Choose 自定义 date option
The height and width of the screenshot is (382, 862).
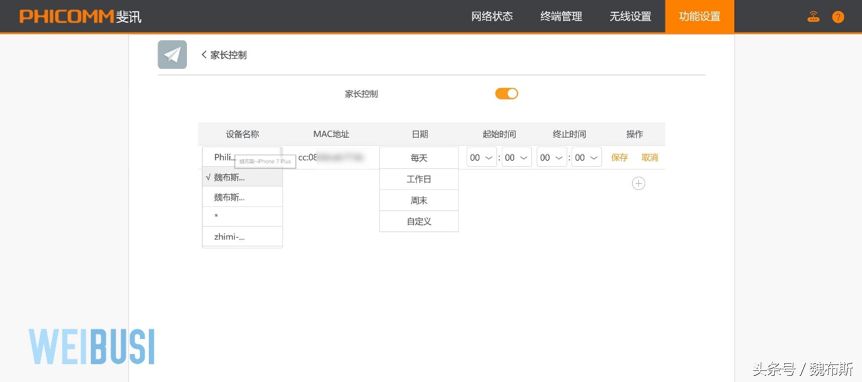click(x=419, y=222)
